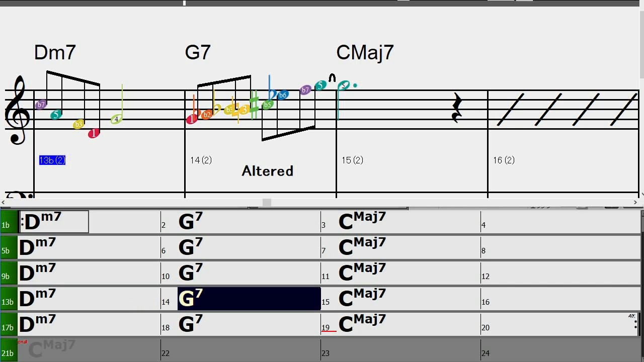Click the Dm7 chord symbol above the staff
644x362 pixels.
tap(55, 52)
